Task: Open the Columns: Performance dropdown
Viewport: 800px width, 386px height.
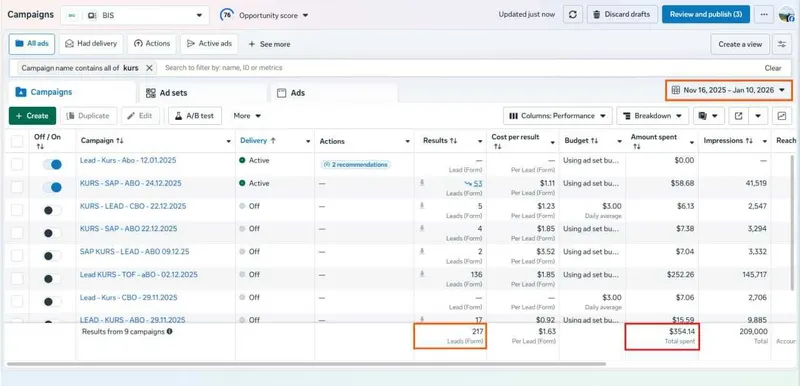Action: (558, 116)
